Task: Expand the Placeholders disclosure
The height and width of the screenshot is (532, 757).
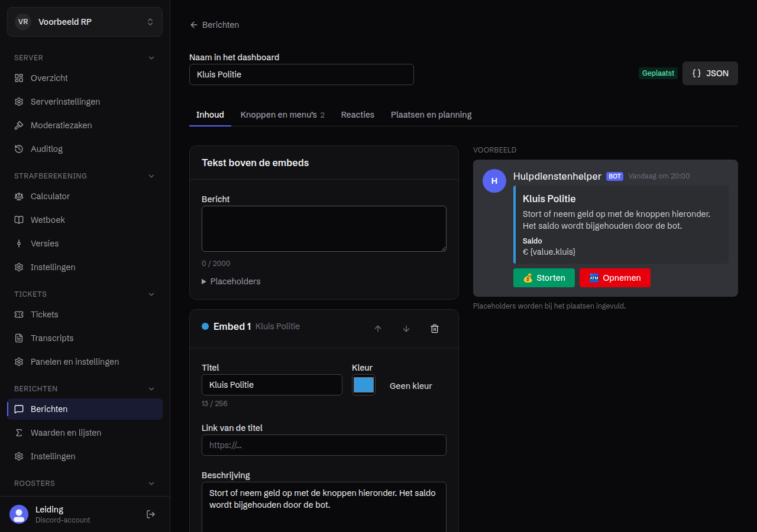Action: (x=231, y=281)
